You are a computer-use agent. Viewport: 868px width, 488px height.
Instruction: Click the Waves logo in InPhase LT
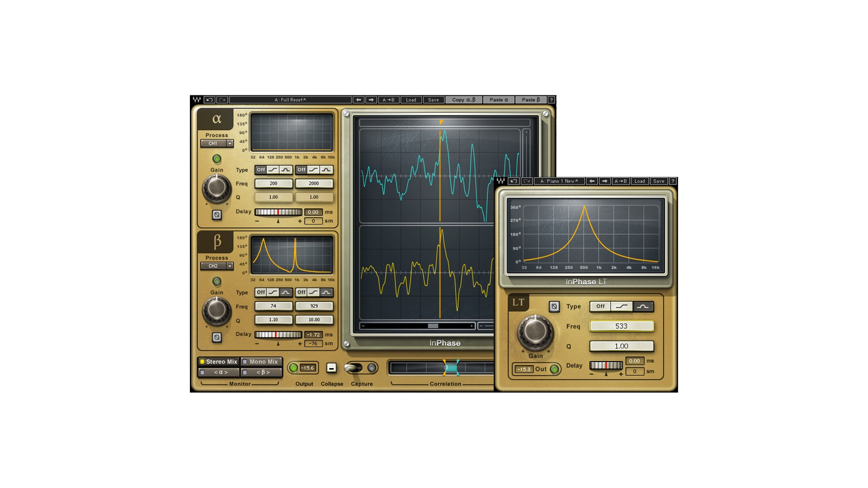click(501, 181)
